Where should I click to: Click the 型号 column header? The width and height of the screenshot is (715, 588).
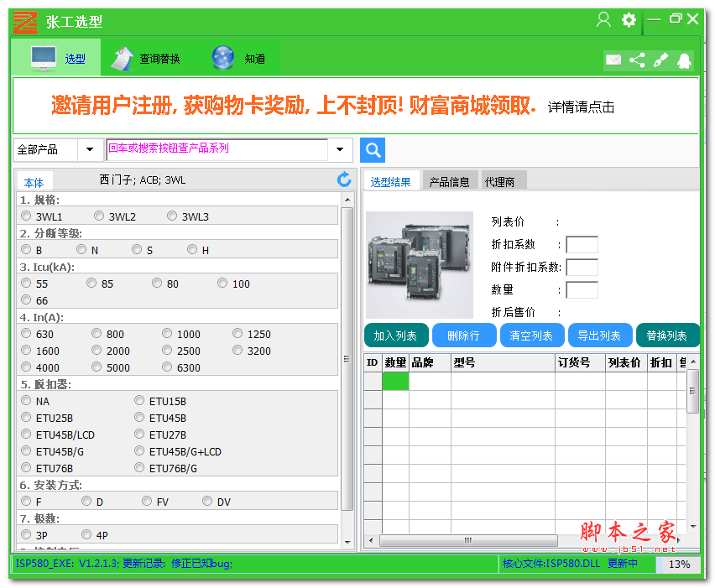point(503,362)
